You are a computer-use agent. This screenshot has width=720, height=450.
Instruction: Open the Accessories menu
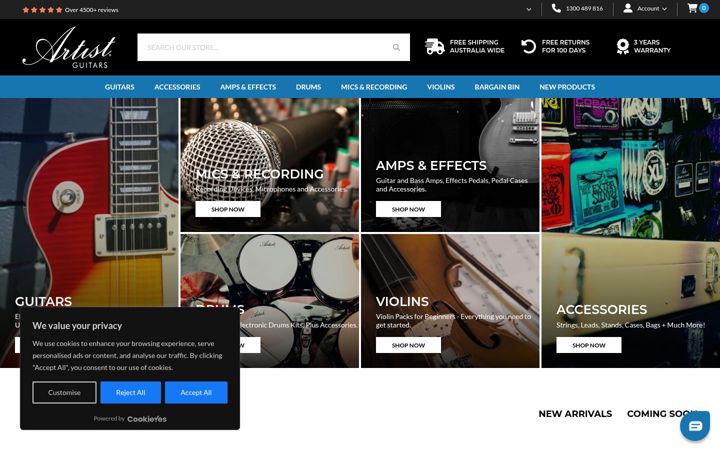177,87
